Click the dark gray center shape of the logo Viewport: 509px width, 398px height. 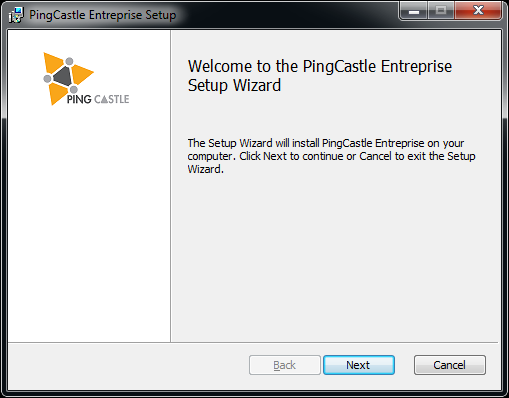point(63,76)
